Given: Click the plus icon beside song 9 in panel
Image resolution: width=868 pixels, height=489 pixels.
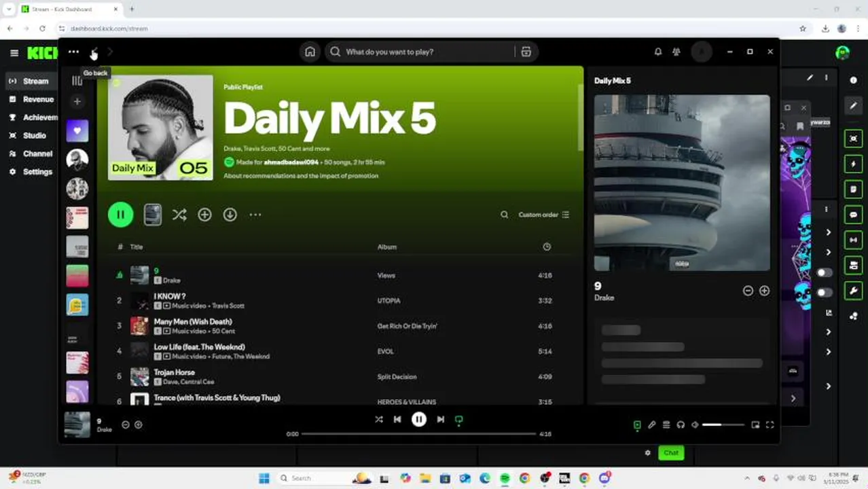Looking at the screenshot, I should pos(764,291).
